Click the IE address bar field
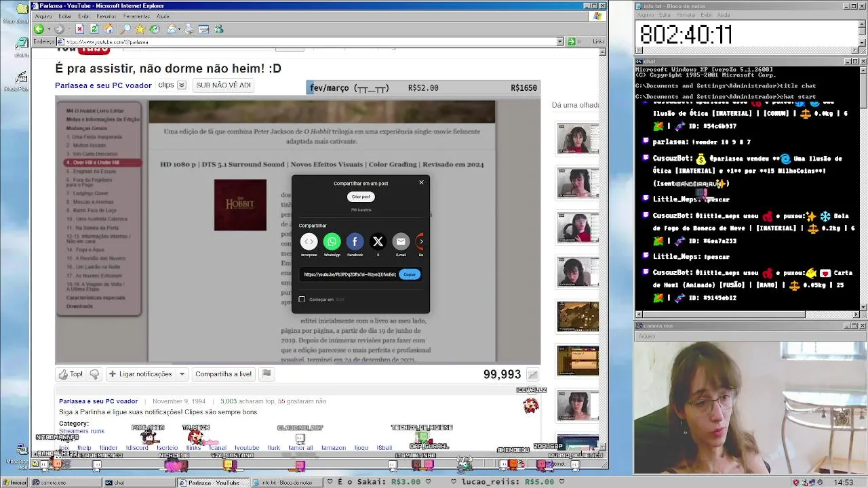This screenshot has width=868, height=488. point(310,41)
